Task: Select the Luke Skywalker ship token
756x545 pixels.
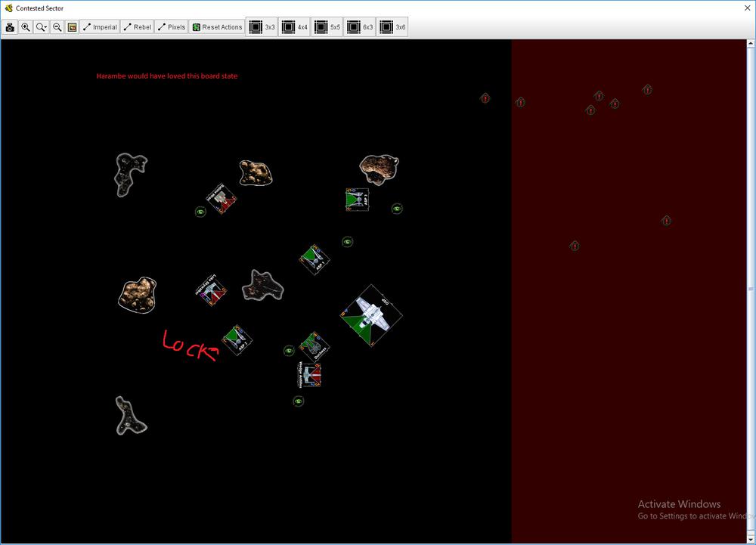Action: 211,291
